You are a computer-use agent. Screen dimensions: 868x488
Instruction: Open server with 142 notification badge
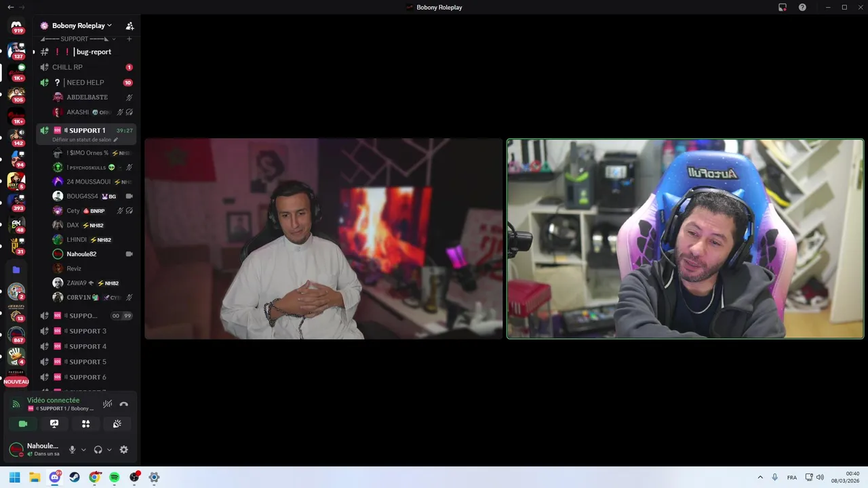16,137
